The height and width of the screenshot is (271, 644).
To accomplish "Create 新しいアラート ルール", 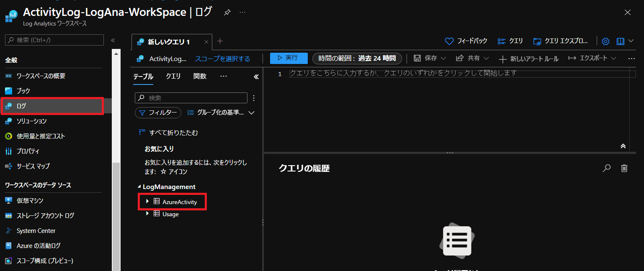I will 529,59.
